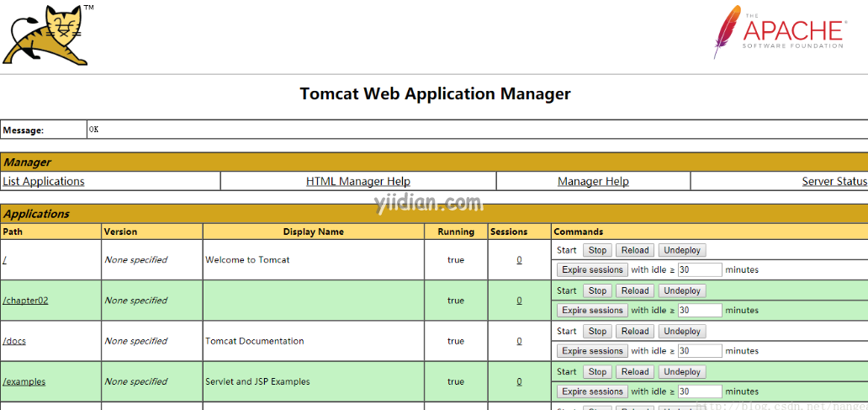
Task: Click 'true' running value in /examples row
Action: coord(456,381)
